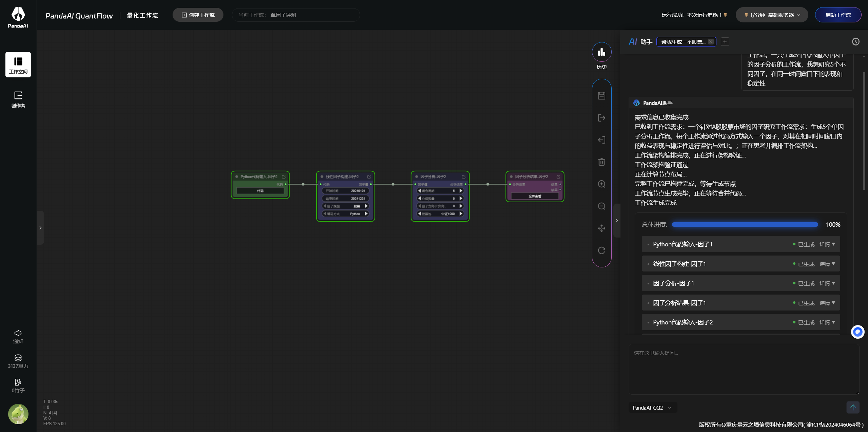This screenshot has height=432, width=868.
Task: Click the PandaAI logo at top left
Action: coord(18,17)
